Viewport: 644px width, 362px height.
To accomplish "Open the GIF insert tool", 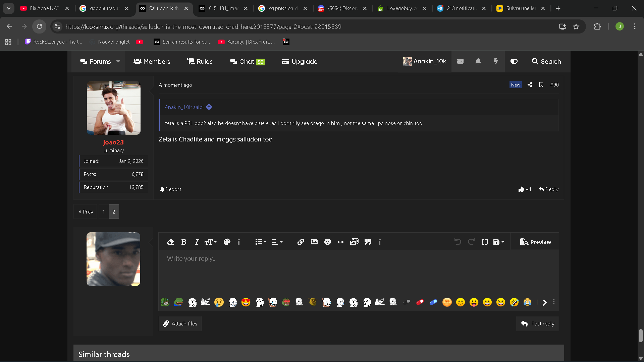I will coord(341,242).
